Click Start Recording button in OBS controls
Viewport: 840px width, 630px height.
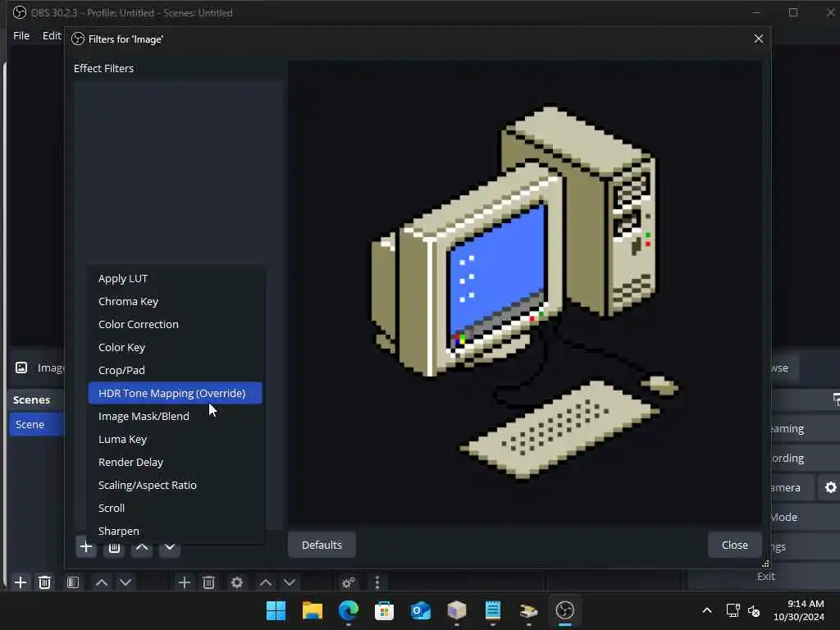(x=806, y=458)
